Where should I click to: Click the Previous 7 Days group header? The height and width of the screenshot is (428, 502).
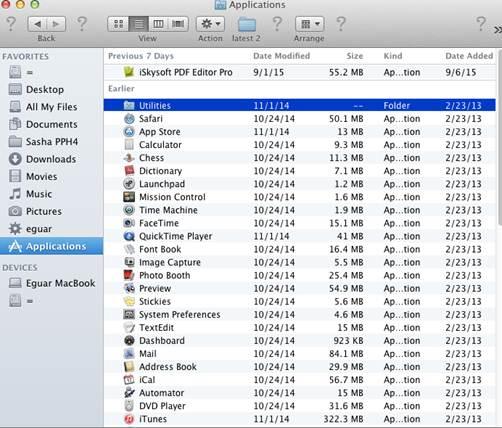(141, 56)
